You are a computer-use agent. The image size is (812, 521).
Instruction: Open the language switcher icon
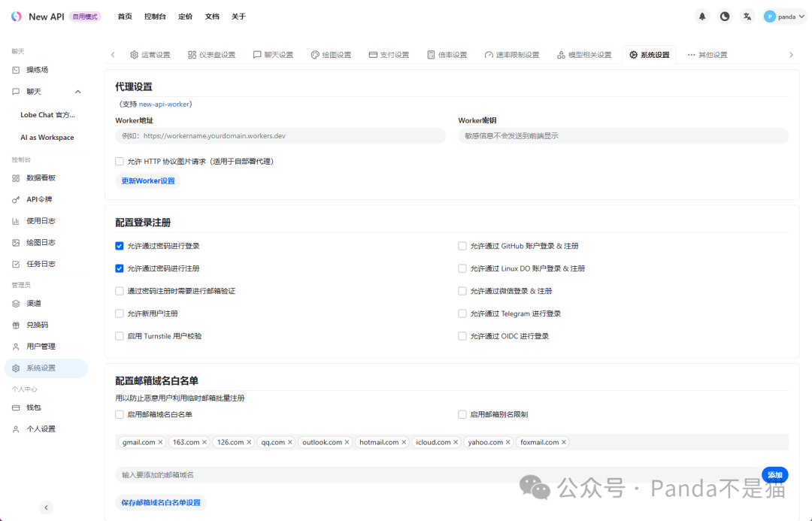747,16
